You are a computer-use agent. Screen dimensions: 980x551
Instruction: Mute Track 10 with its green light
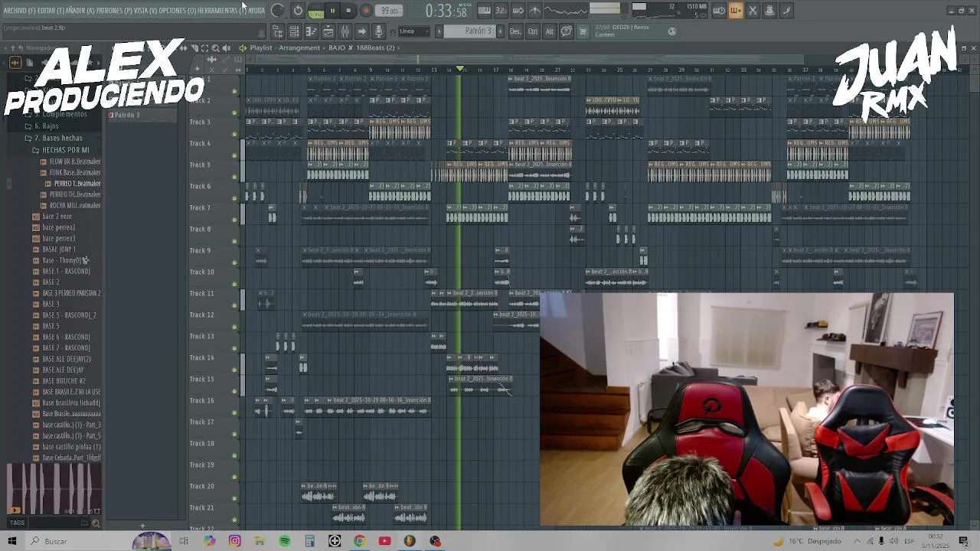pos(235,285)
